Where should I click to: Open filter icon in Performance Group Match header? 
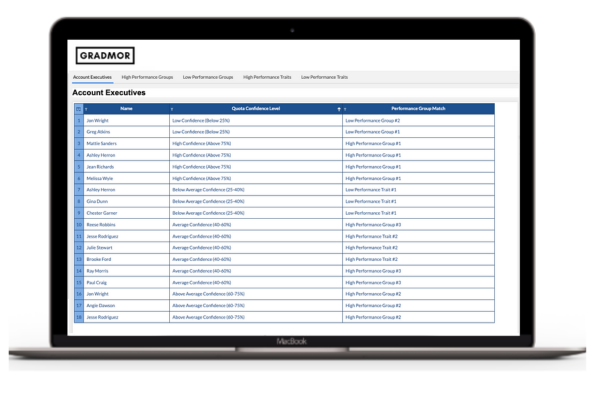[x=346, y=109]
